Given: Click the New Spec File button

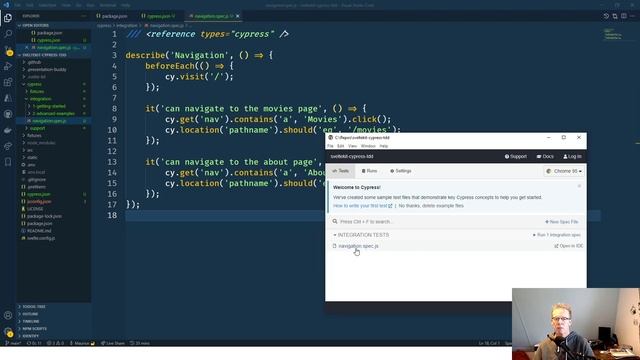Looking at the screenshot, I should 562,222.
